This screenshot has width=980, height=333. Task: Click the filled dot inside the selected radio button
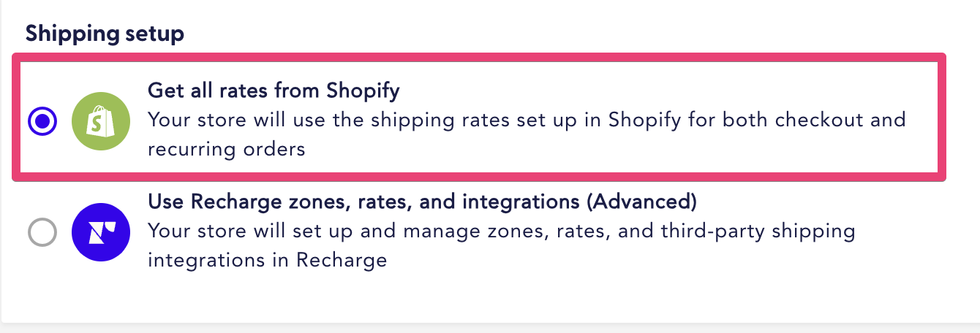pyautogui.click(x=42, y=121)
